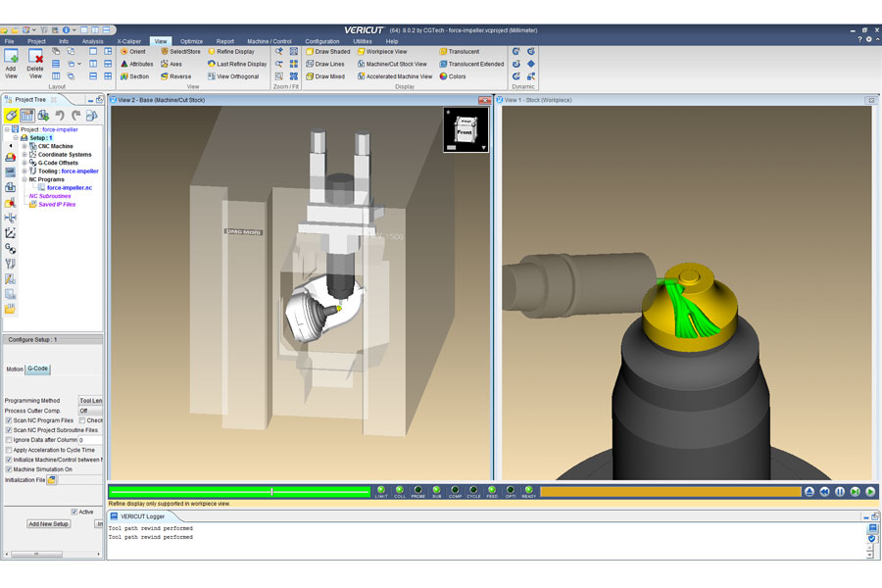Rewind the NC program
882x588 pixels.
824,492
